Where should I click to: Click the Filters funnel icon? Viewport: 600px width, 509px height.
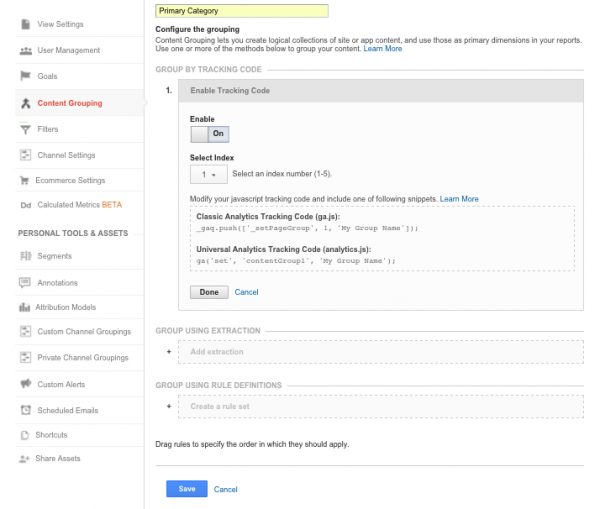point(25,129)
